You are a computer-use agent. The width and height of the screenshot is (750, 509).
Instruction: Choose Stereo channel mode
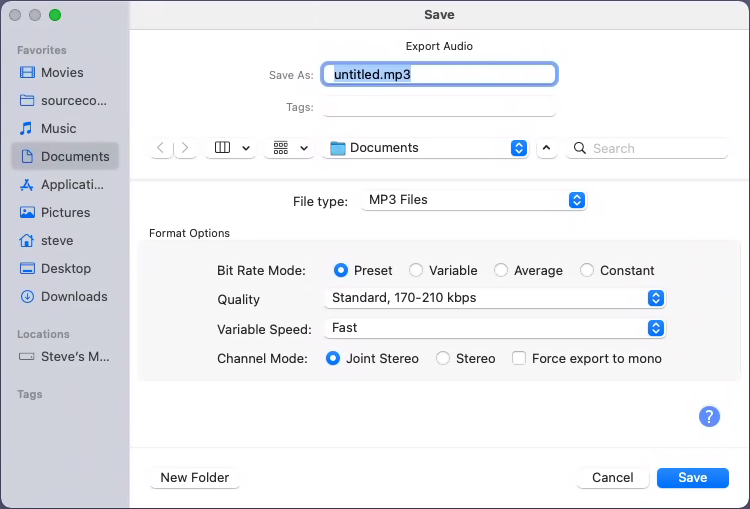(443, 358)
